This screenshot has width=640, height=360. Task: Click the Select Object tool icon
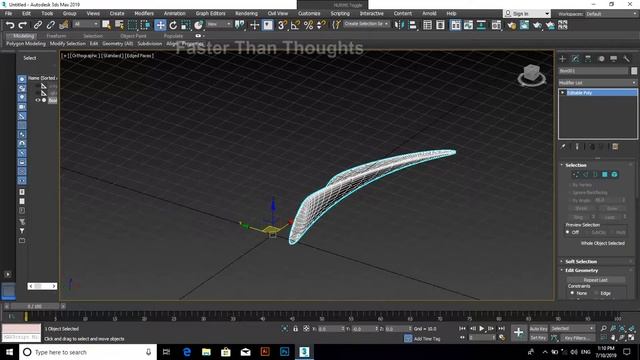click(106, 25)
